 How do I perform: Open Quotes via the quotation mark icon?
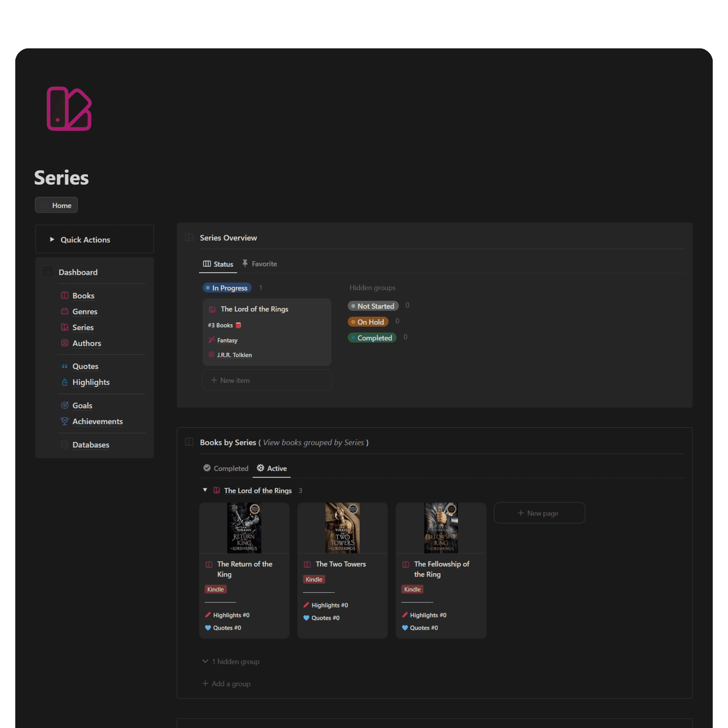65,366
